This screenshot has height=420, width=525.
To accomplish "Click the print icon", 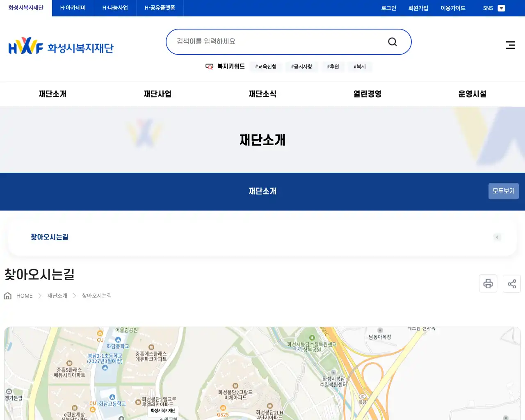I will pyautogui.click(x=488, y=283).
